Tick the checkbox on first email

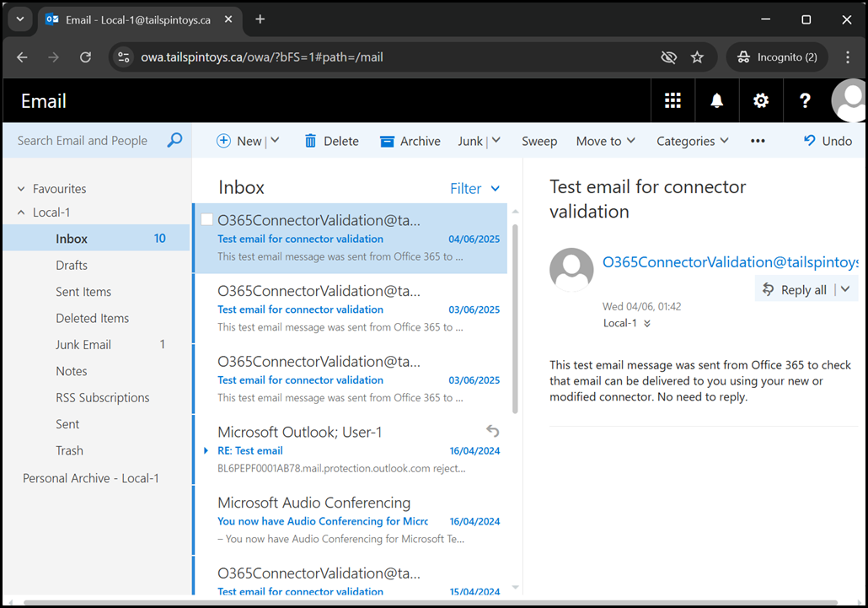point(207,220)
